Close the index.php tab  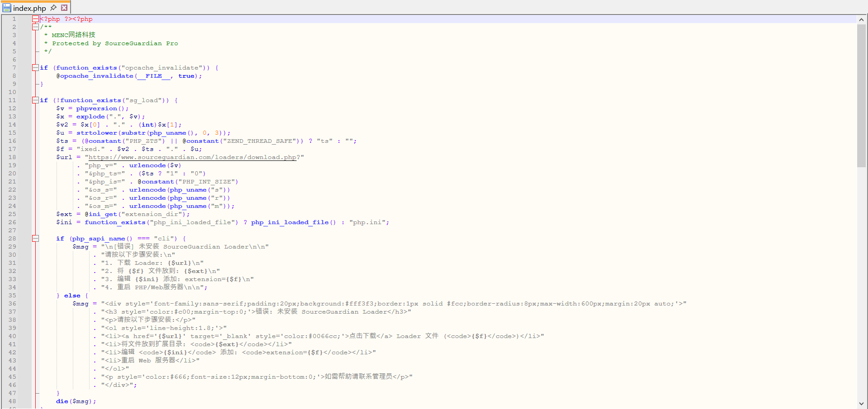coord(64,8)
